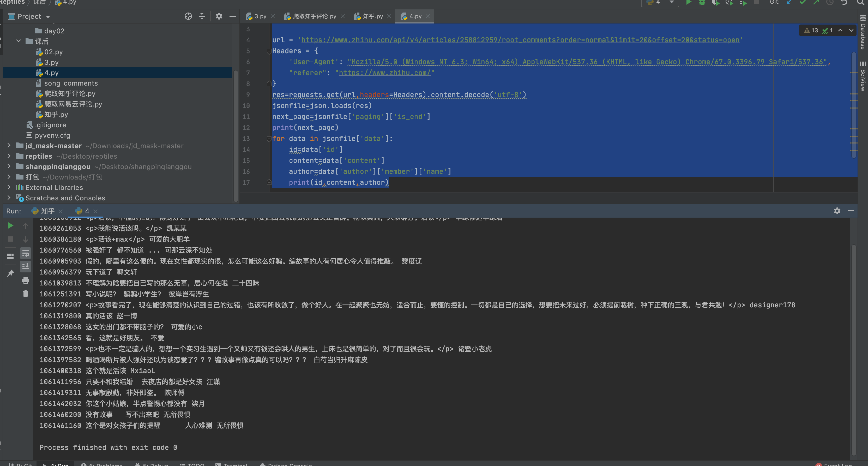Viewport: 868px width, 466px height.
Task: Expand jd_mask-master project node
Action: 9,146
